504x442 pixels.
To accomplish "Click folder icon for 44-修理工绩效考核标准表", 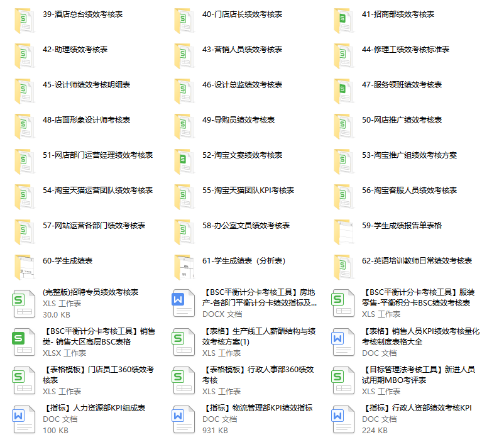I will click(x=344, y=56).
